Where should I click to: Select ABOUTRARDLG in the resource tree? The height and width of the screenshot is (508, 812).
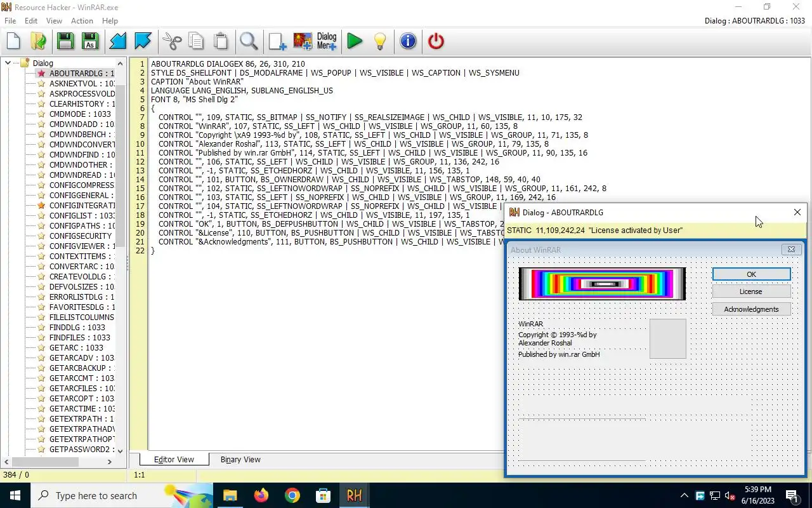[x=82, y=74]
